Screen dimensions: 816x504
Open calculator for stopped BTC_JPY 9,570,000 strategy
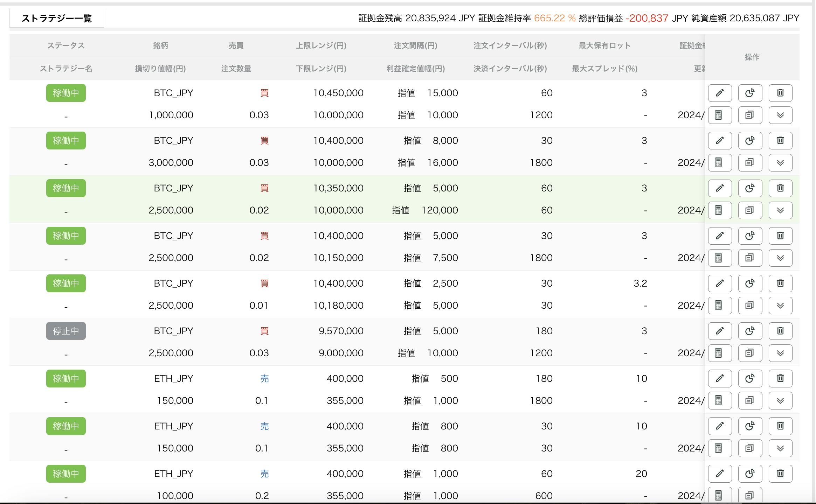[x=720, y=353]
